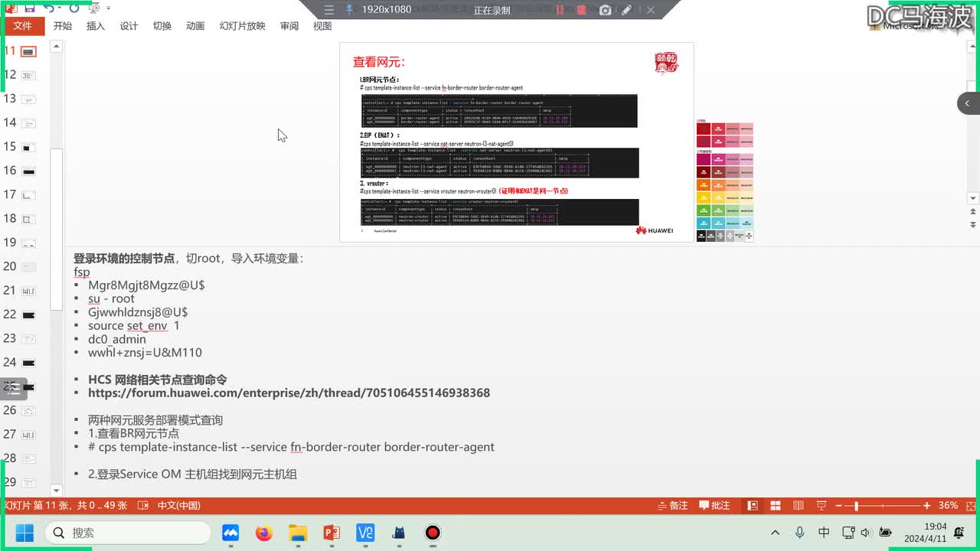Open the 幻灯片放映 ribbon tab
This screenshot has height=551, width=980.
242,26
